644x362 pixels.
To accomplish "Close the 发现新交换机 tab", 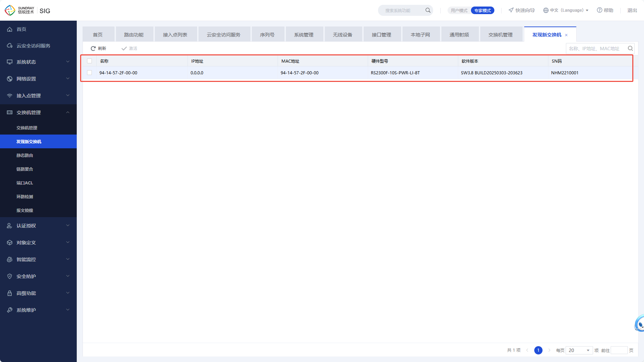I will click(x=566, y=35).
